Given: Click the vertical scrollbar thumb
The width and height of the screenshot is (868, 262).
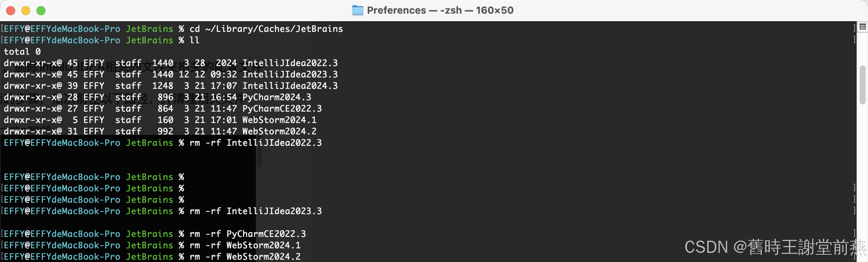Looking at the screenshot, I should 863,85.
